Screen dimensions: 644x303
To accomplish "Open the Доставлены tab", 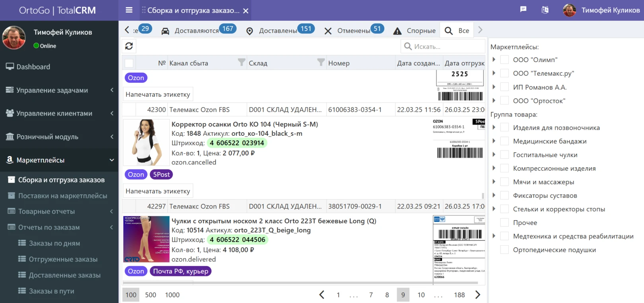I will [278, 31].
